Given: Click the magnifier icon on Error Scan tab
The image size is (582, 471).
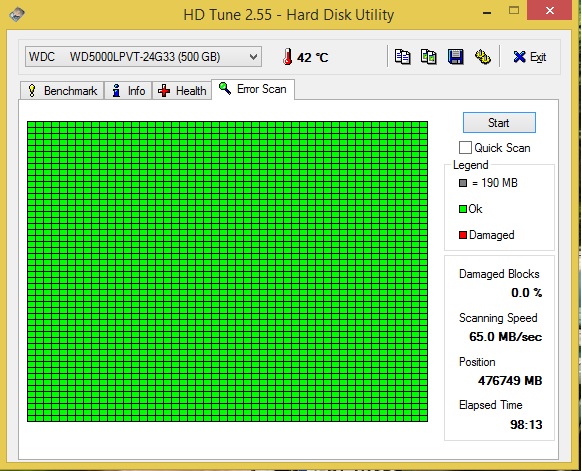Looking at the screenshot, I should coord(225,88).
